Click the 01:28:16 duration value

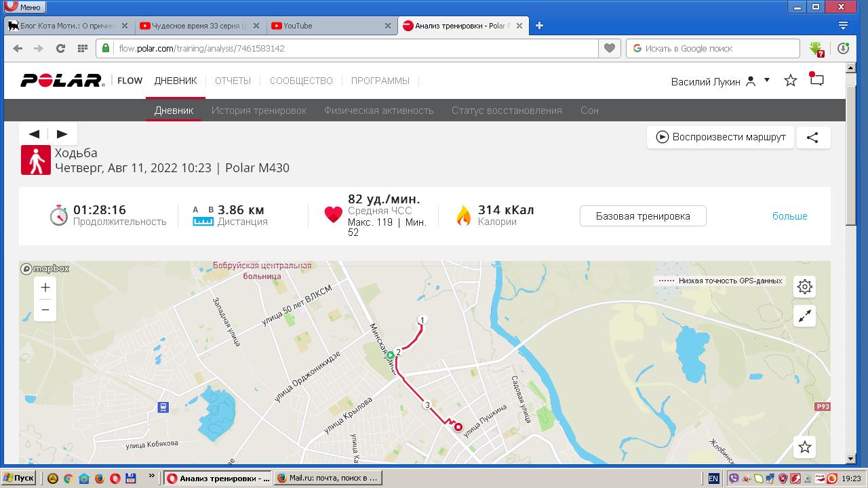click(100, 210)
